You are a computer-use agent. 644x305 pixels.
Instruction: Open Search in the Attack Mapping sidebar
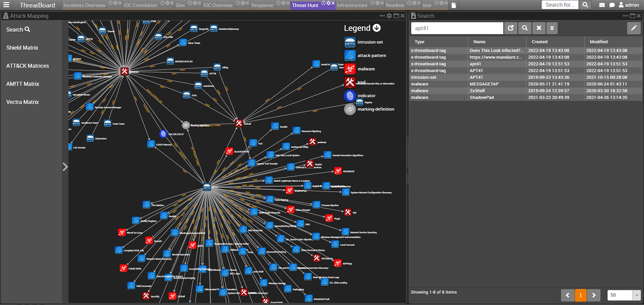(x=18, y=30)
